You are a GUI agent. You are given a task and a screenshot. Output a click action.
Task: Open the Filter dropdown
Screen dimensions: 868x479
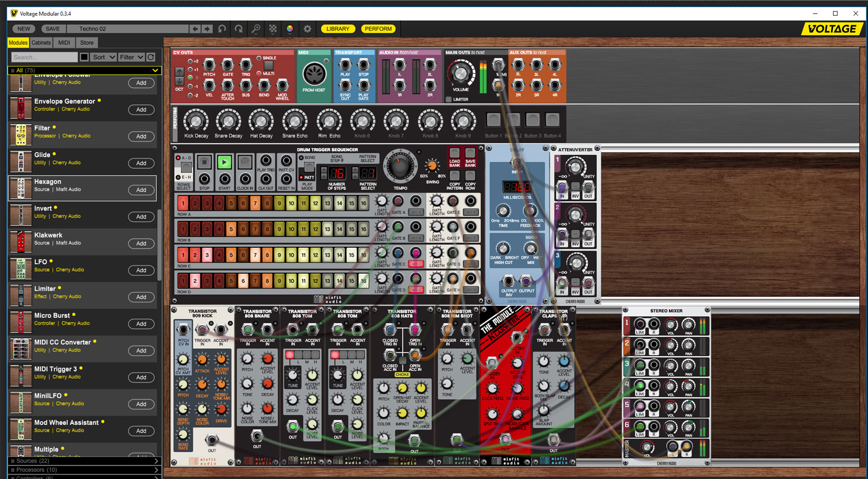[132, 57]
